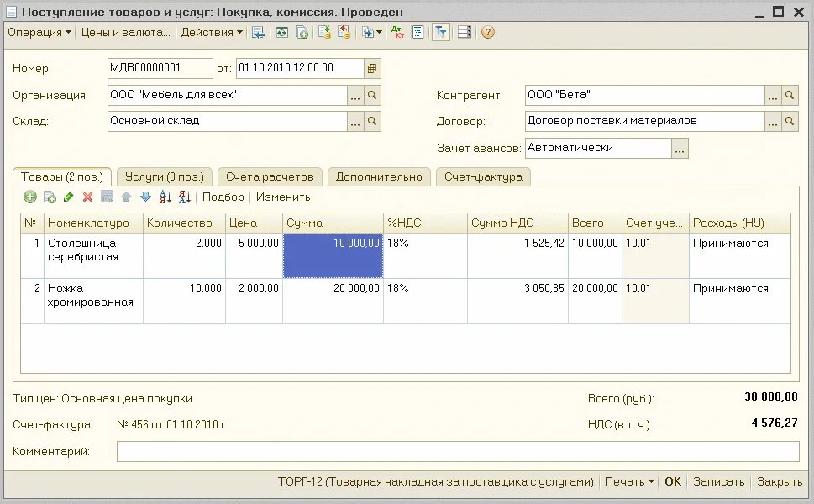Click the Склад field with Основной склад
814x504 pixels.
[228, 121]
